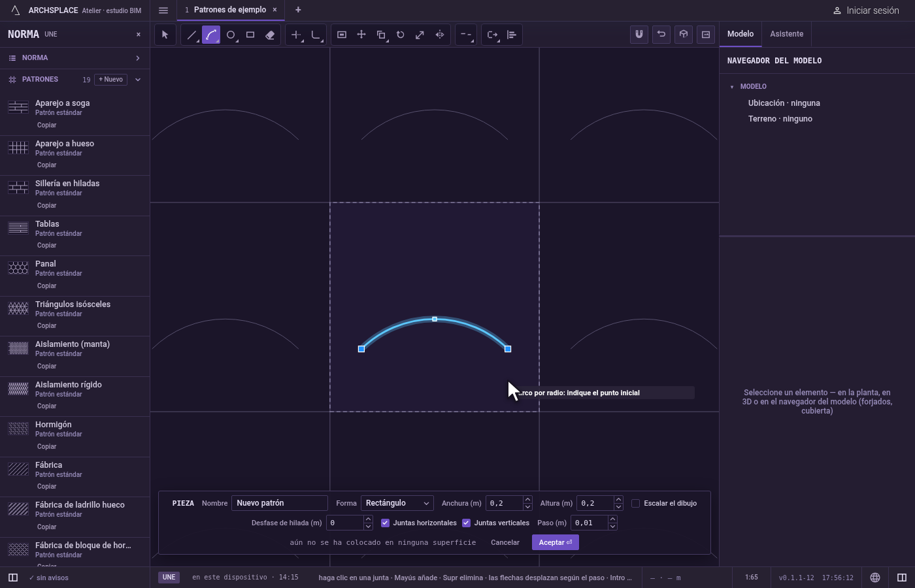Activate the eraser tool

pyautogui.click(x=270, y=35)
